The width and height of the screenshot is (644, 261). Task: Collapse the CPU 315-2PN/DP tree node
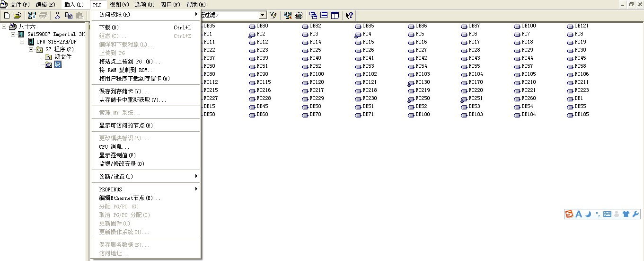click(x=22, y=42)
